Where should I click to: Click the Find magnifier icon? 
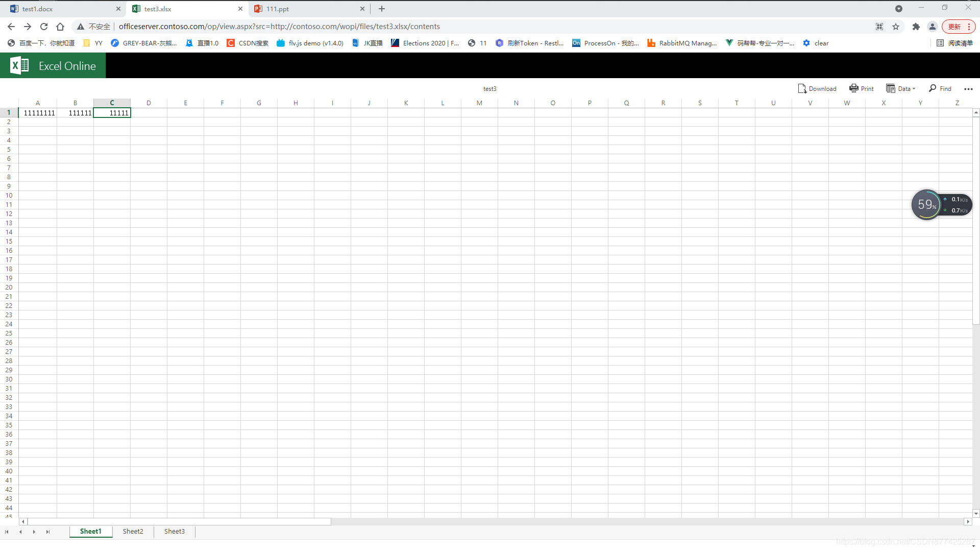click(933, 88)
